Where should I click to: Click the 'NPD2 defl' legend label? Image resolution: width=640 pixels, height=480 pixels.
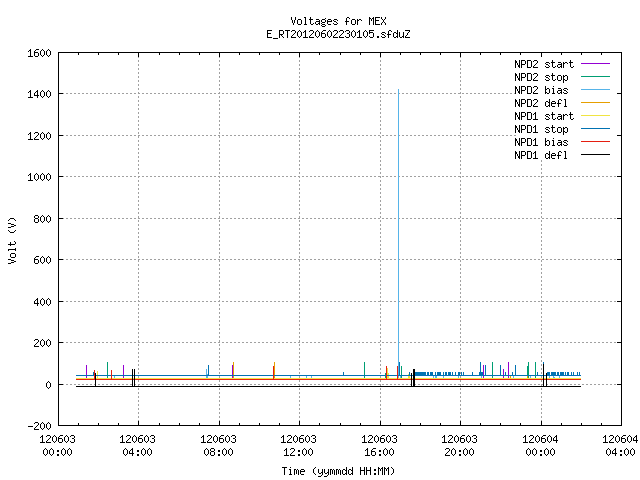541,103
